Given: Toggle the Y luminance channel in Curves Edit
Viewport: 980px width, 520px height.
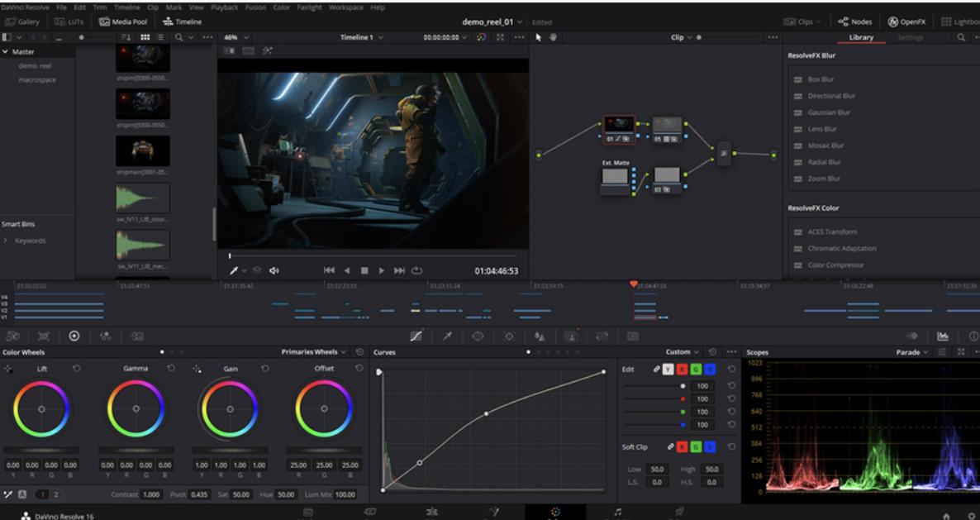Looking at the screenshot, I should pos(668,369).
